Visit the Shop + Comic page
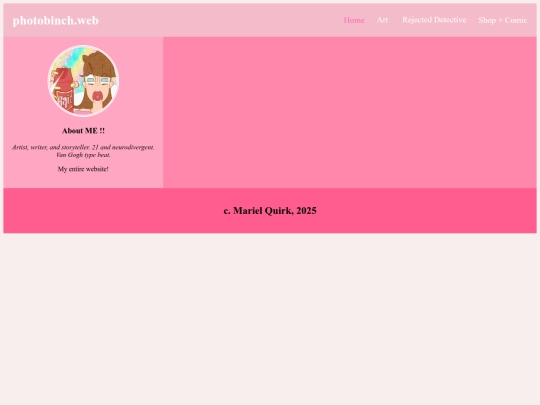 pyautogui.click(x=502, y=20)
